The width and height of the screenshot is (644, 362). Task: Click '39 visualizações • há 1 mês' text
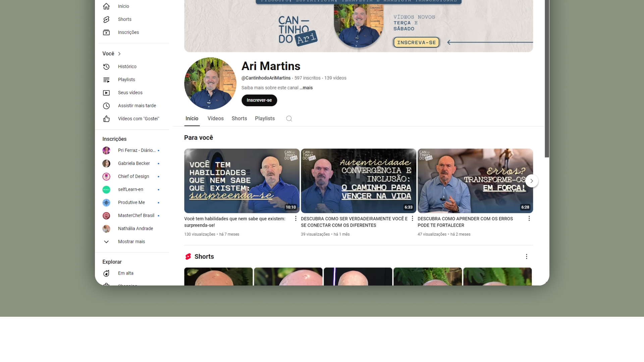click(325, 235)
